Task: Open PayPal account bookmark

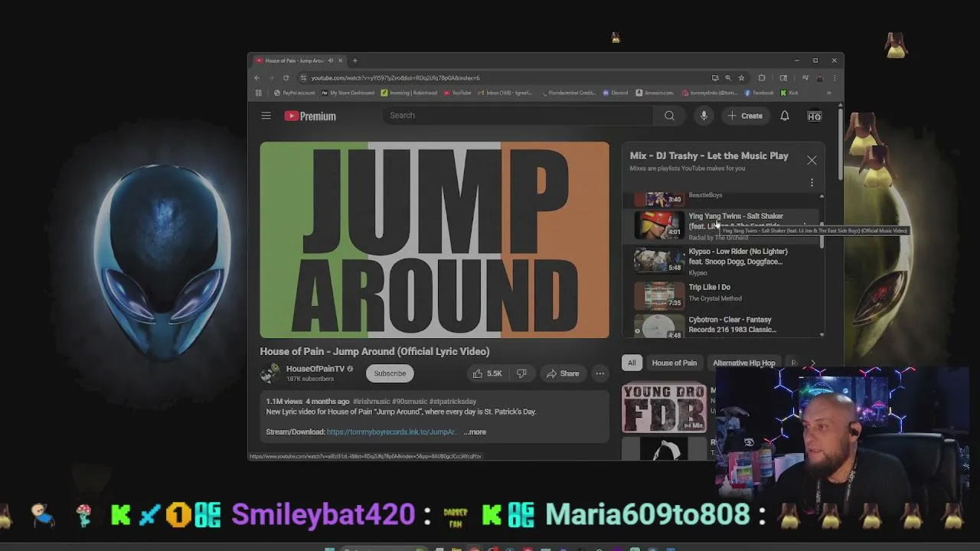Action: [294, 93]
